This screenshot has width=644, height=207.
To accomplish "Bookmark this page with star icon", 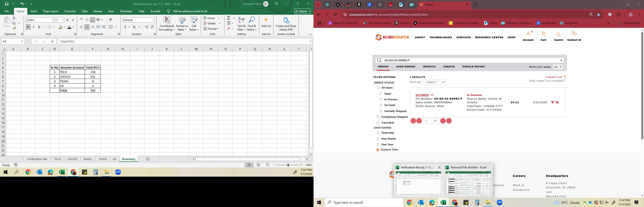I will coord(599,14).
